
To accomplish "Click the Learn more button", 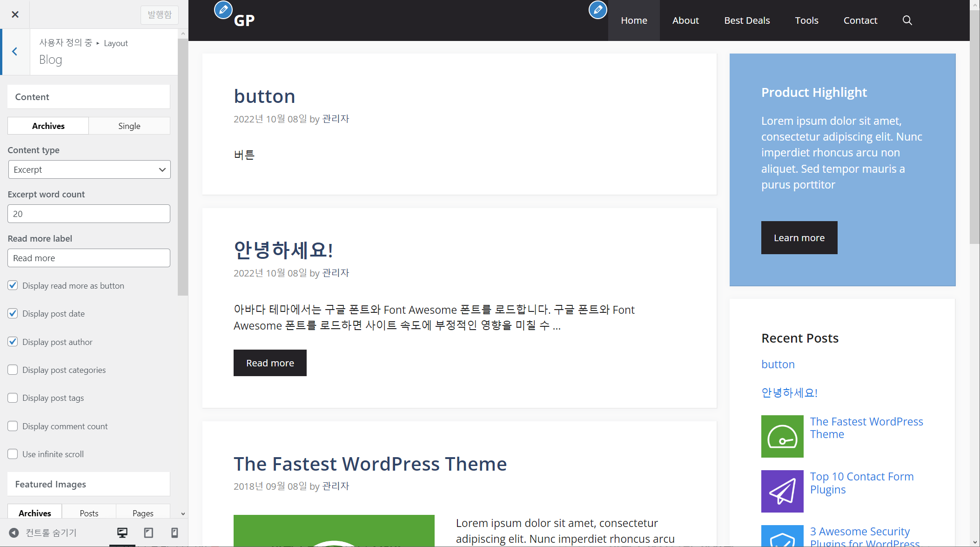I will pyautogui.click(x=799, y=237).
